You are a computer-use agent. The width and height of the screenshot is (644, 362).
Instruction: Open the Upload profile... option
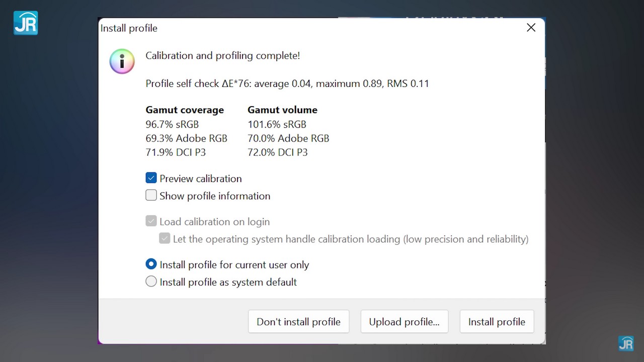tap(404, 322)
